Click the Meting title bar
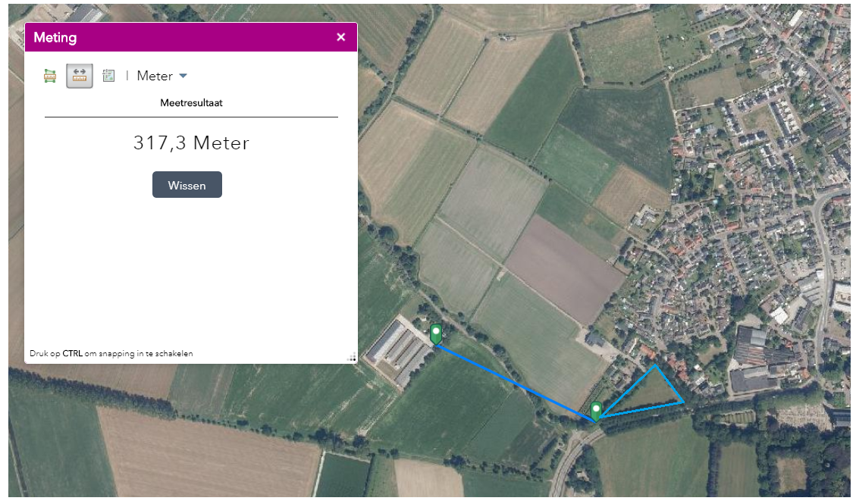856x504 pixels. 182,37
